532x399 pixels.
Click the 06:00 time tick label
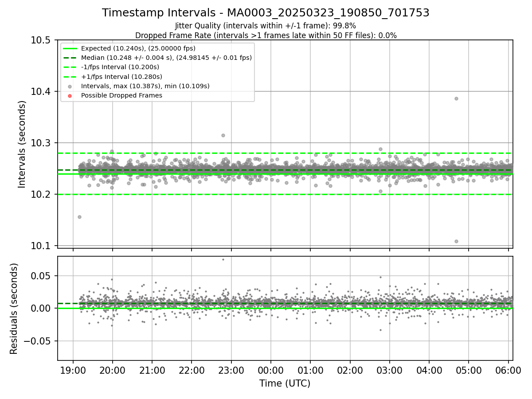tap(509, 370)
